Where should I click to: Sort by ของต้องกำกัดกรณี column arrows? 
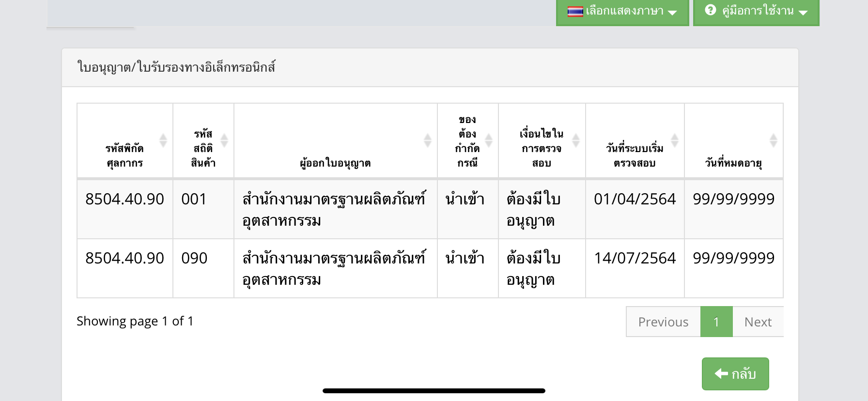[489, 140]
